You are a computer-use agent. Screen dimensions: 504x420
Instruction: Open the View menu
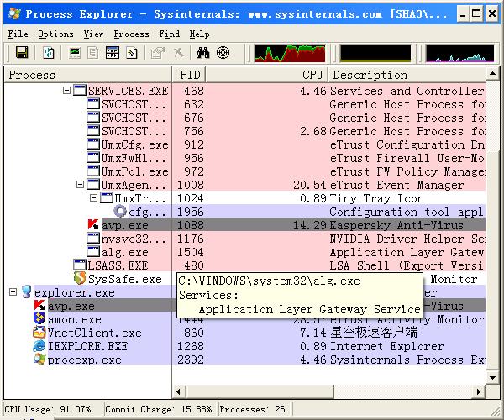pos(93,34)
